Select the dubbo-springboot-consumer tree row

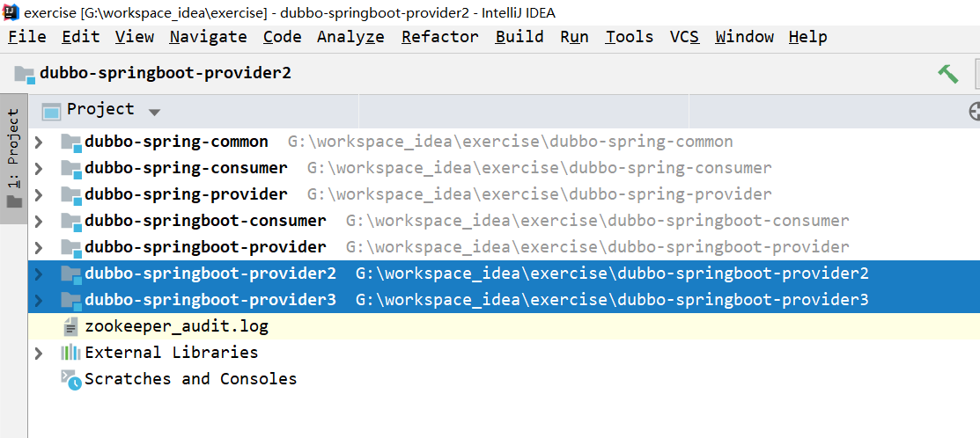click(504, 221)
